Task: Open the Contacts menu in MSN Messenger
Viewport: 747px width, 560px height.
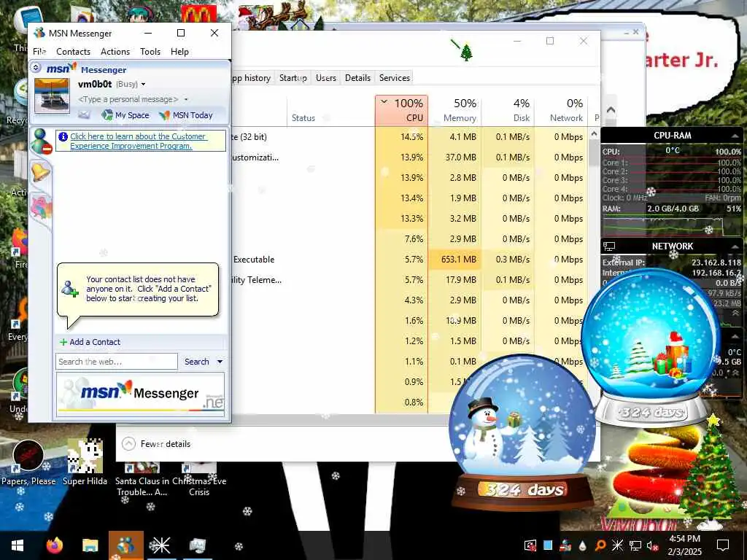Action: pos(73,52)
